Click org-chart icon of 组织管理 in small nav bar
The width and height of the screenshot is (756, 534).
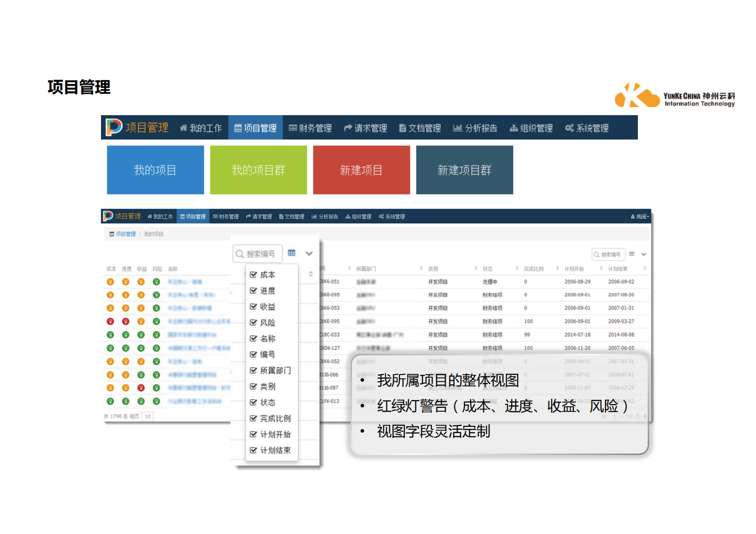pos(348,217)
